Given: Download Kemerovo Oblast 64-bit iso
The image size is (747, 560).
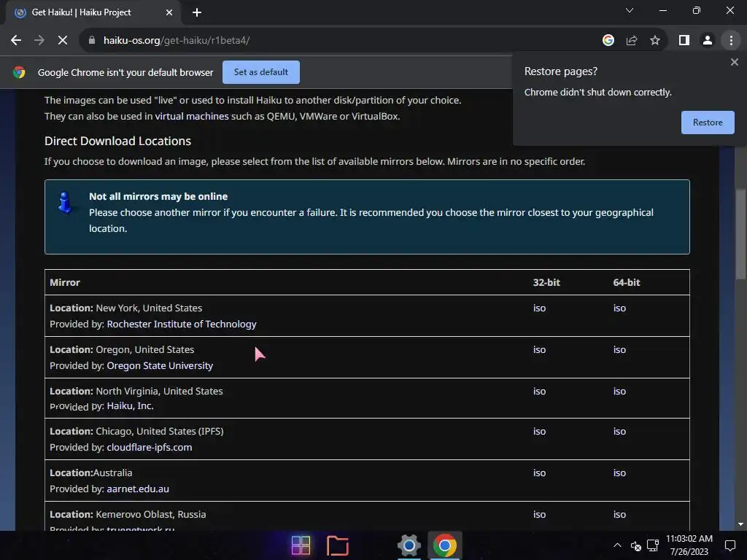Looking at the screenshot, I should click(x=619, y=514).
